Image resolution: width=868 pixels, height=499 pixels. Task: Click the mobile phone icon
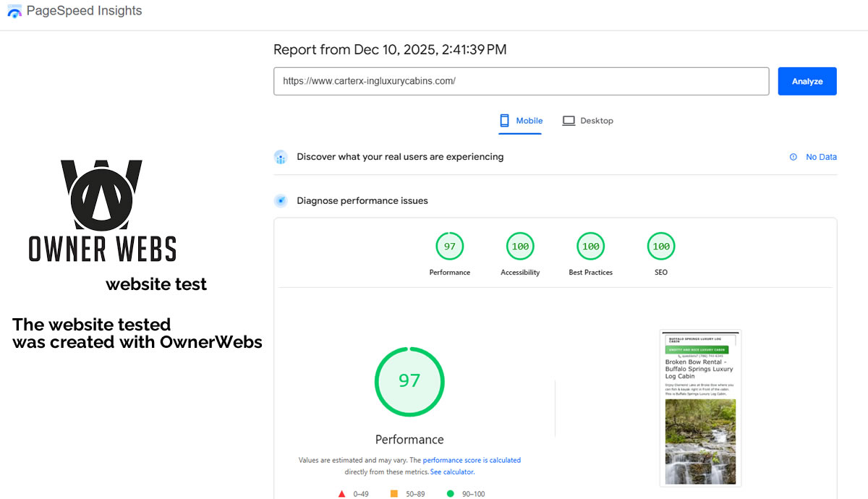pyautogui.click(x=505, y=121)
